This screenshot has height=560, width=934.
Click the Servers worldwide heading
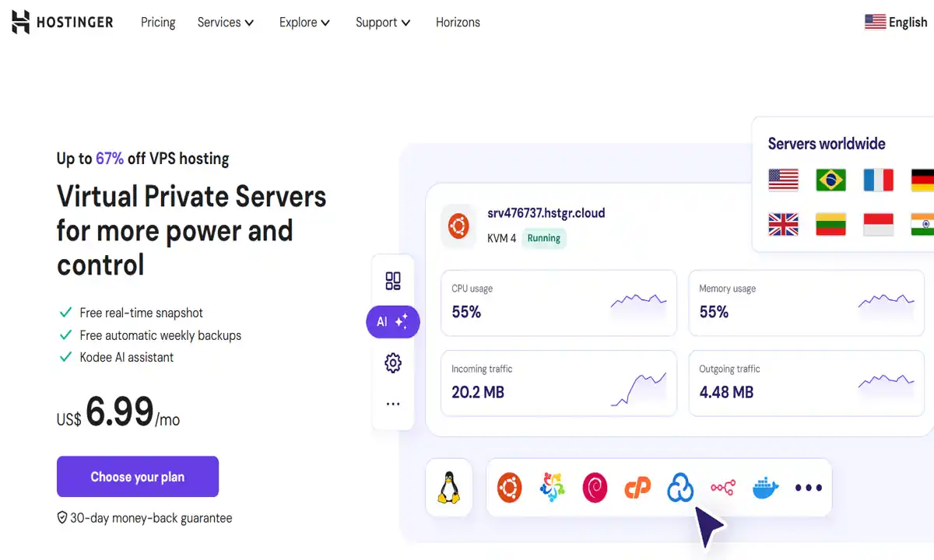[x=827, y=144]
